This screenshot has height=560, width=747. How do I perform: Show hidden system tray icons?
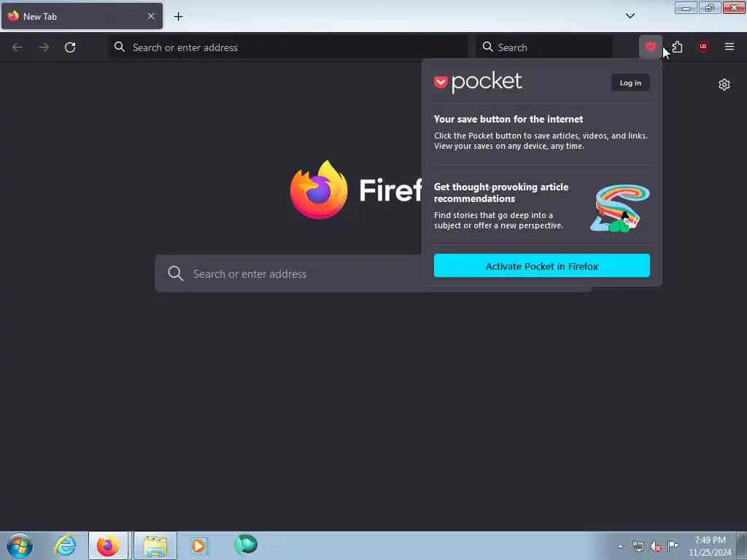pyautogui.click(x=620, y=547)
